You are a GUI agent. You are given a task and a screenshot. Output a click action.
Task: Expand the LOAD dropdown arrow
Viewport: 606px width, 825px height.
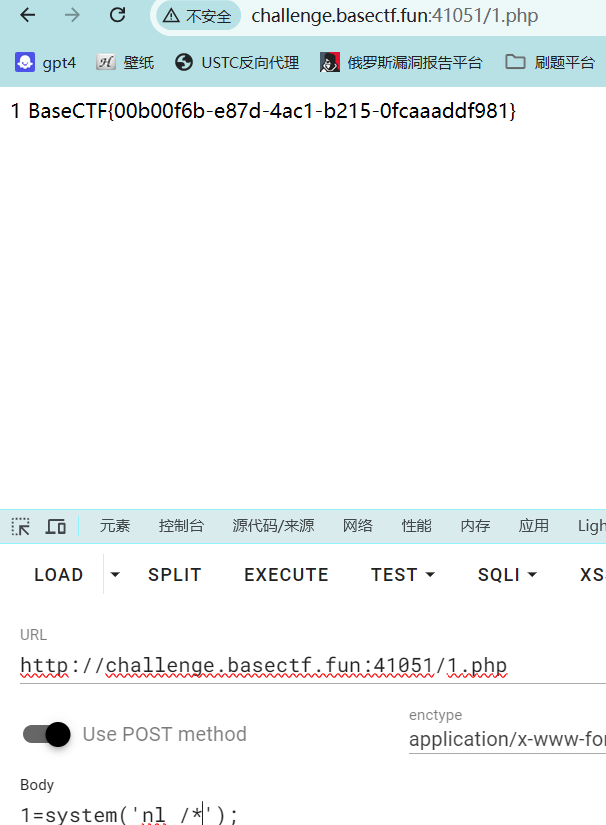pyautogui.click(x=115, y=575)
